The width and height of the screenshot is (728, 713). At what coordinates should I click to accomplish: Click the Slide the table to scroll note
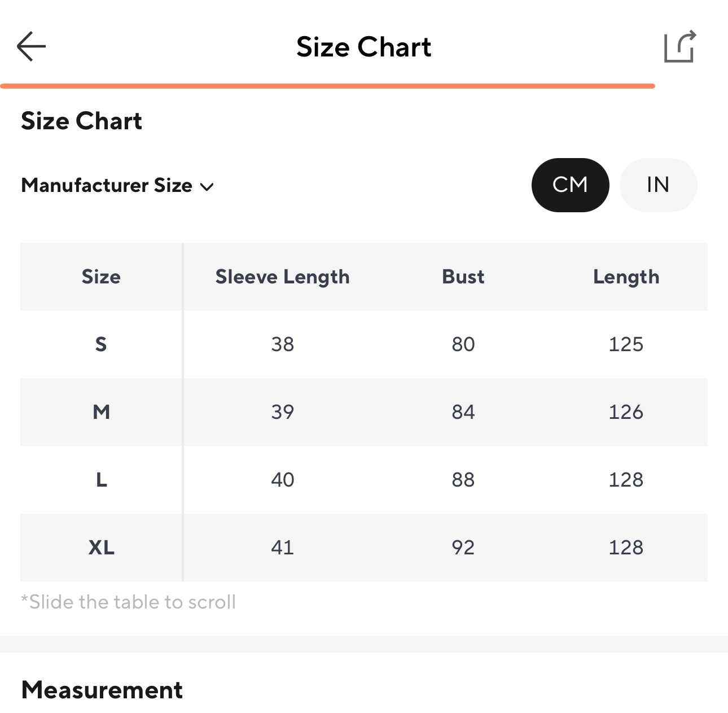tap(129, 602)
